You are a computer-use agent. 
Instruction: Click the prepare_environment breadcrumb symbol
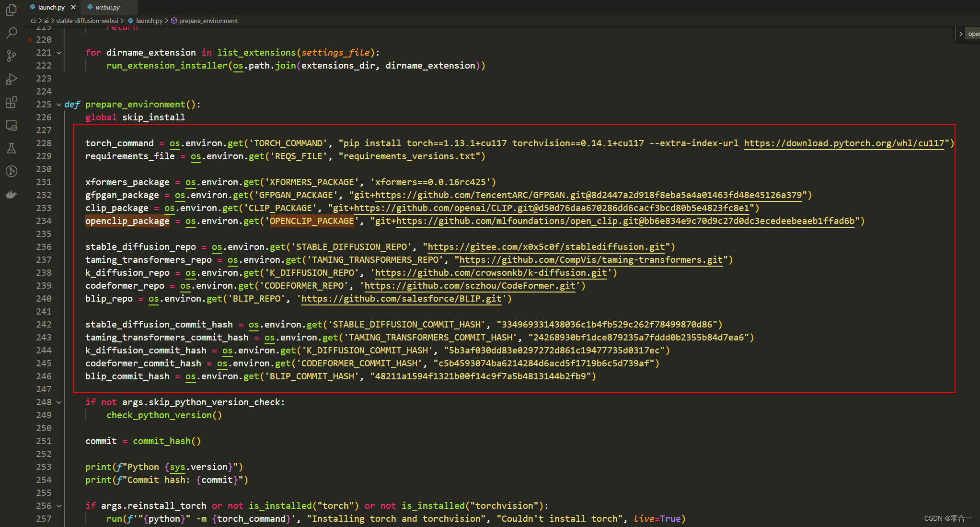(x=208, y=21)
